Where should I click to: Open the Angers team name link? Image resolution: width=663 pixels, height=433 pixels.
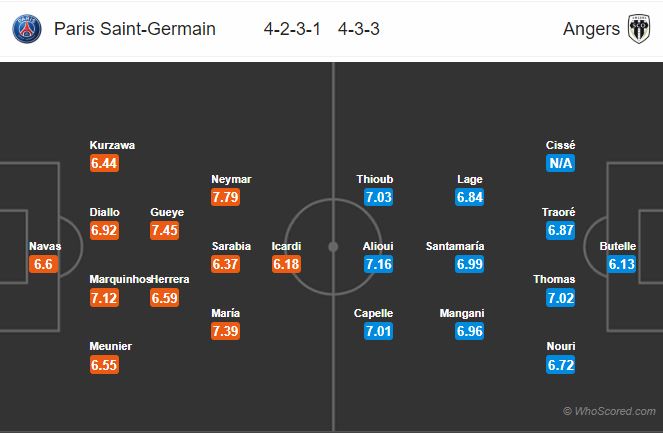[x=591, y=29]
